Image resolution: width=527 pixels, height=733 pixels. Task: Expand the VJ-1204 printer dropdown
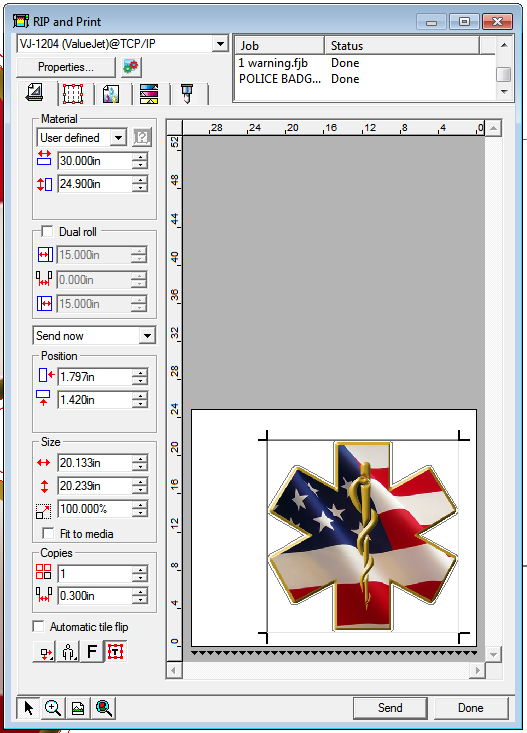[219, 44]
